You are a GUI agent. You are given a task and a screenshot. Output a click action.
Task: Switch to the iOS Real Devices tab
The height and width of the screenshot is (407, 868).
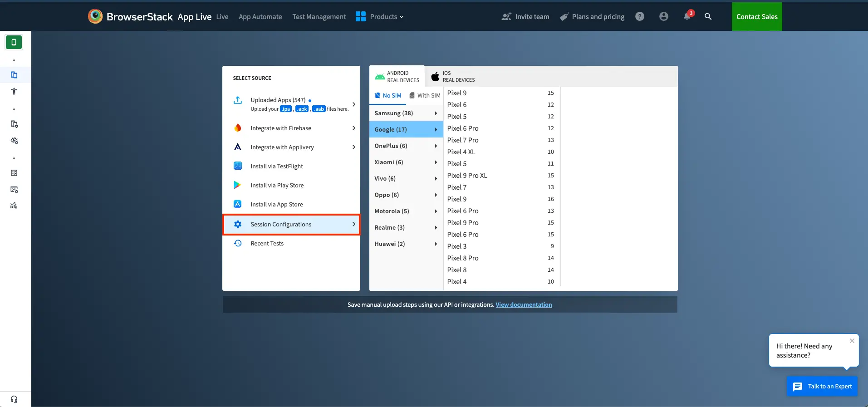coord(453,76)
